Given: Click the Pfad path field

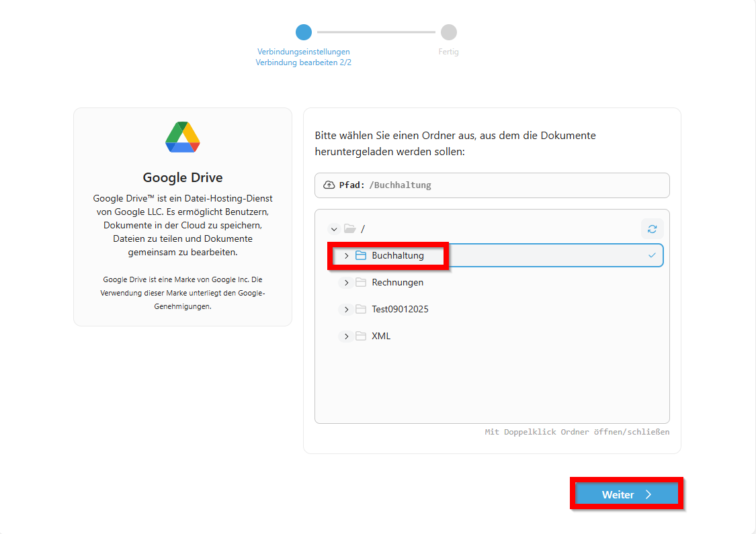Looking at the screenshot, I should pyautogui.click(x=492, y=185).
